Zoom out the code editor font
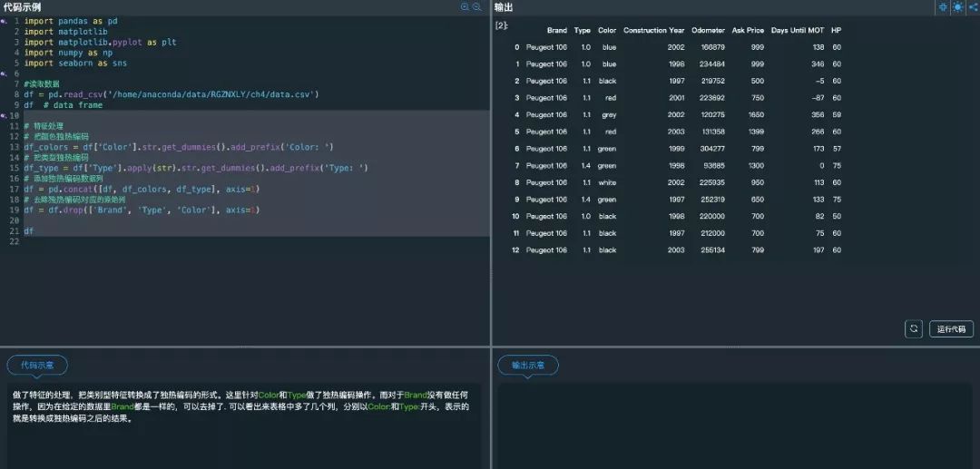The image size is (980, 469). [477, 7]
